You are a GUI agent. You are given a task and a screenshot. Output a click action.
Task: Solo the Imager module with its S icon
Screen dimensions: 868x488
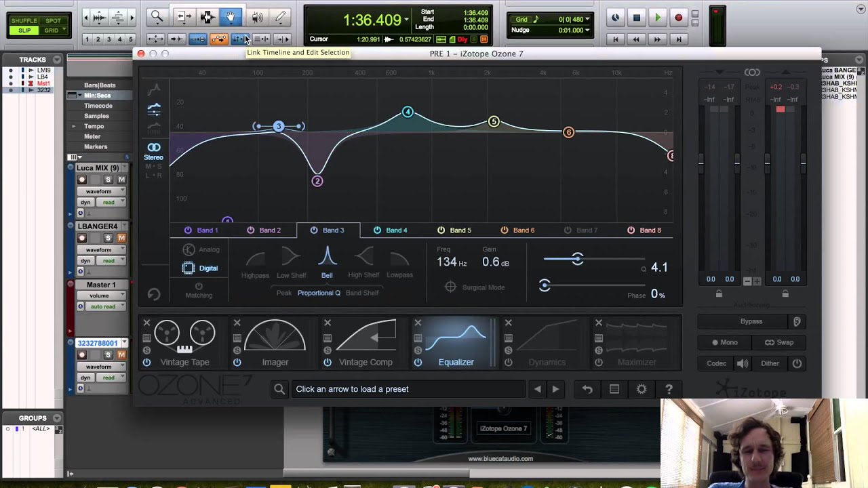point(237,350)
